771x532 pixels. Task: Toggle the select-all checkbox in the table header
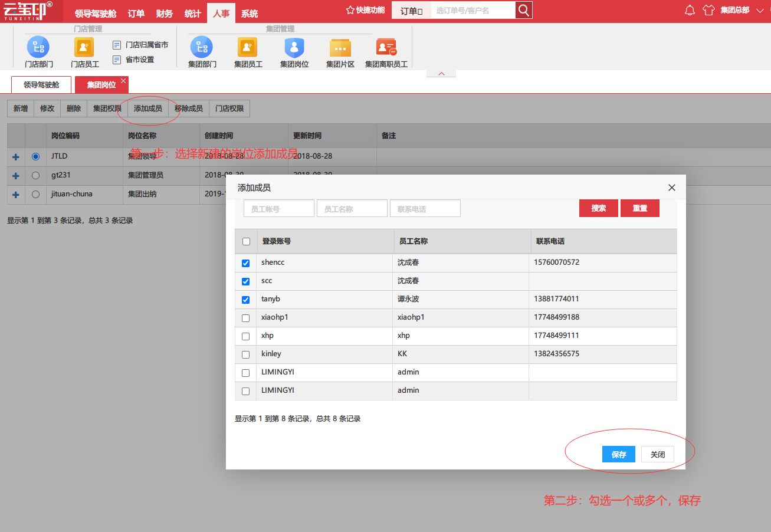click(246, 241)
